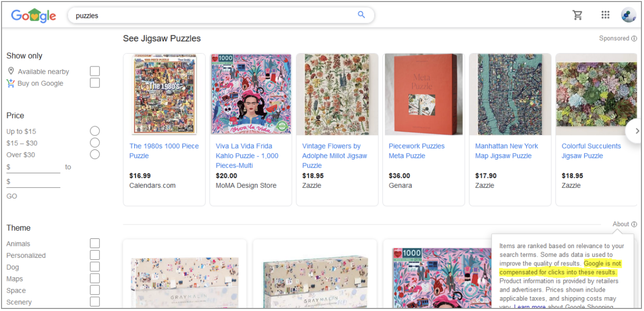Click GO to apply price range

tap(12, 196)
